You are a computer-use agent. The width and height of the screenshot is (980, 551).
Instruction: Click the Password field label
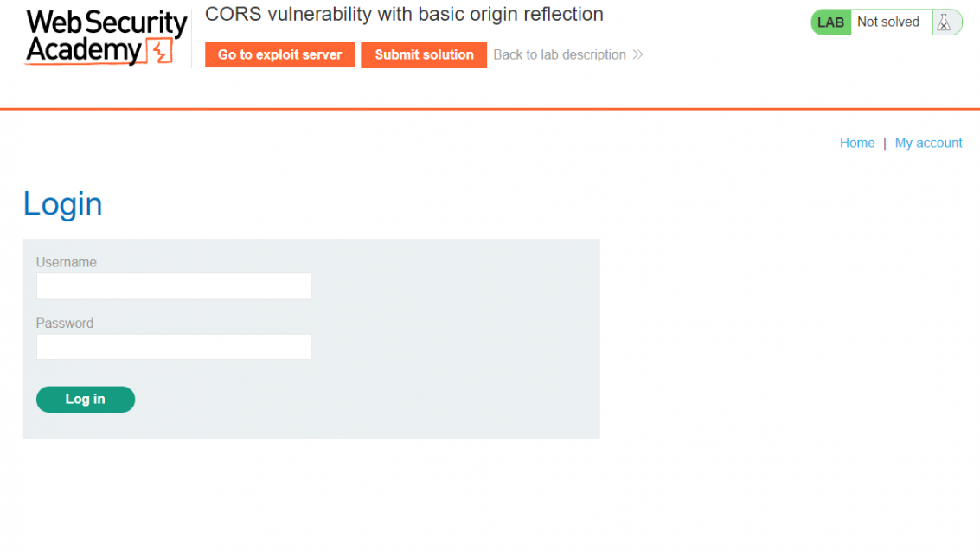65,323
